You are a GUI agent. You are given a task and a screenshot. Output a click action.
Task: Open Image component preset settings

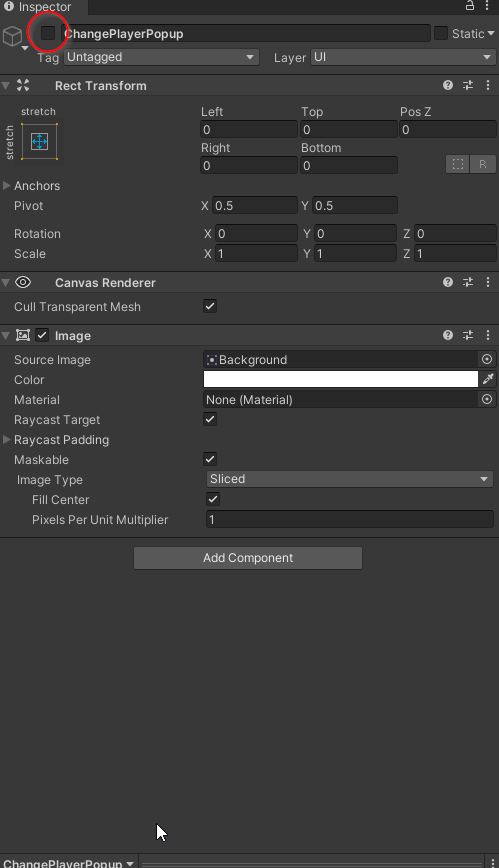[x=468, y=335]
